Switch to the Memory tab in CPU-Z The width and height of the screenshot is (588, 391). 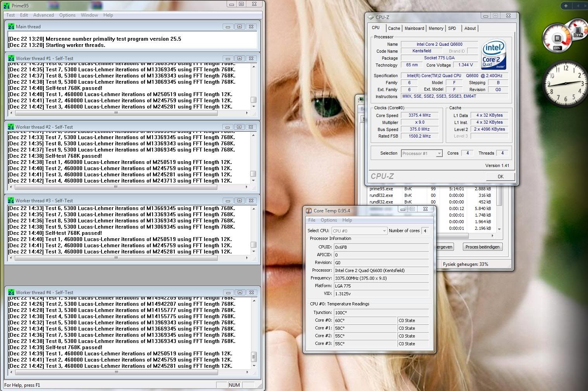coord(436,28)
